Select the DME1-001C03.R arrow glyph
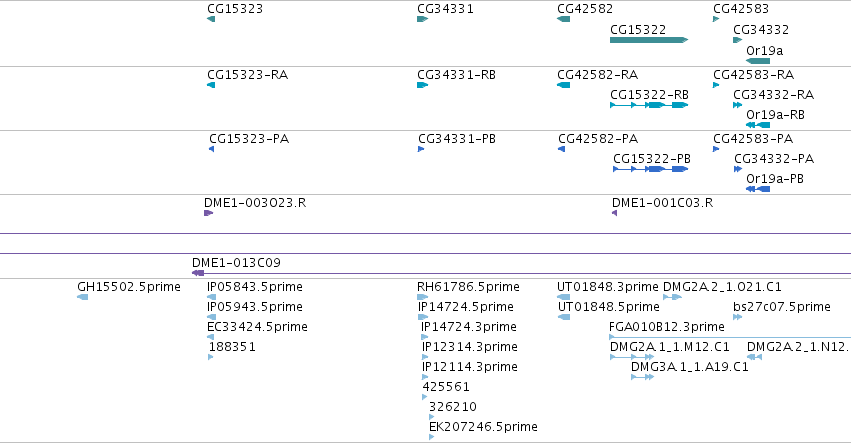Image resolution: width=851 pixels, height=443 pixels. 614,213
